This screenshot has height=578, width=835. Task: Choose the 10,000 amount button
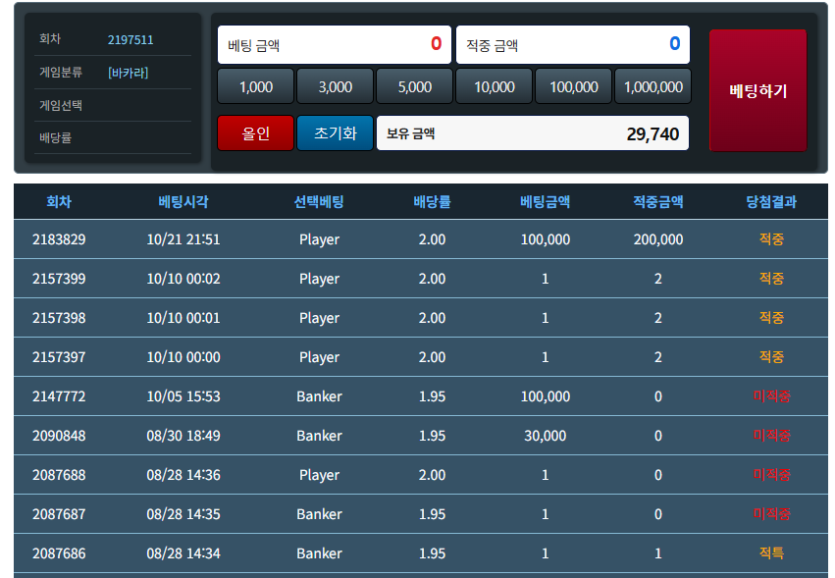[x=494, y=86]
